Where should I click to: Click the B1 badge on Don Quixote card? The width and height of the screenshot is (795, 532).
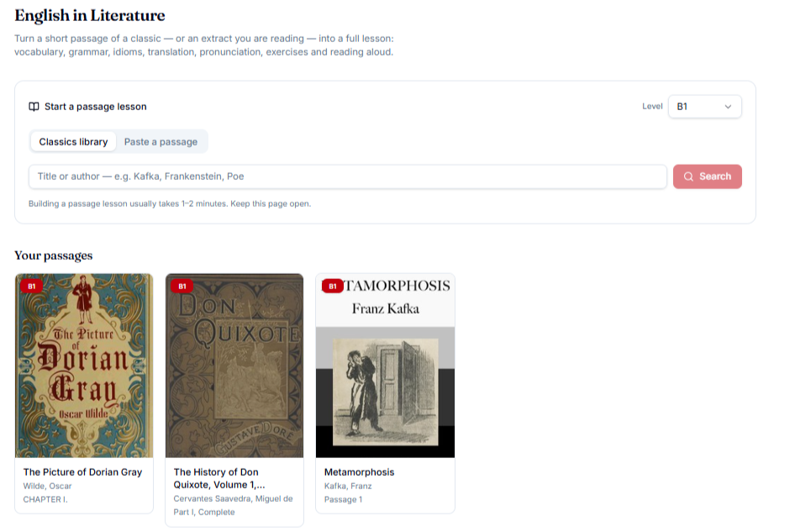182,287
